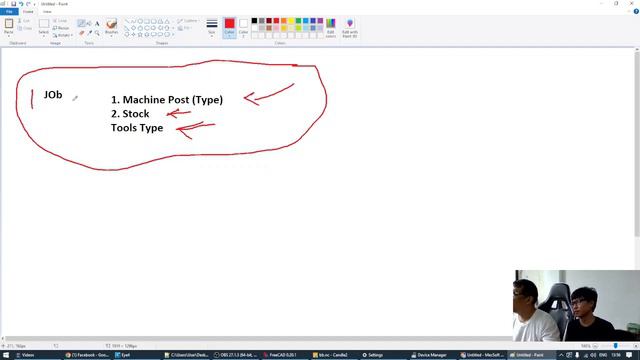Open the File menu
Image resolution: width=640 pixels, height=360 pixels.
point(9,12)
